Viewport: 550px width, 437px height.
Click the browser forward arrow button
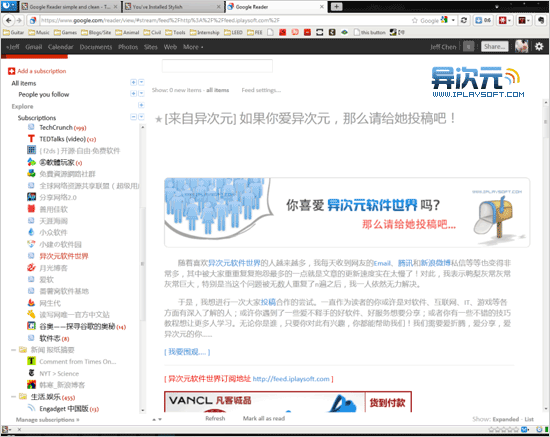[19, 20]
